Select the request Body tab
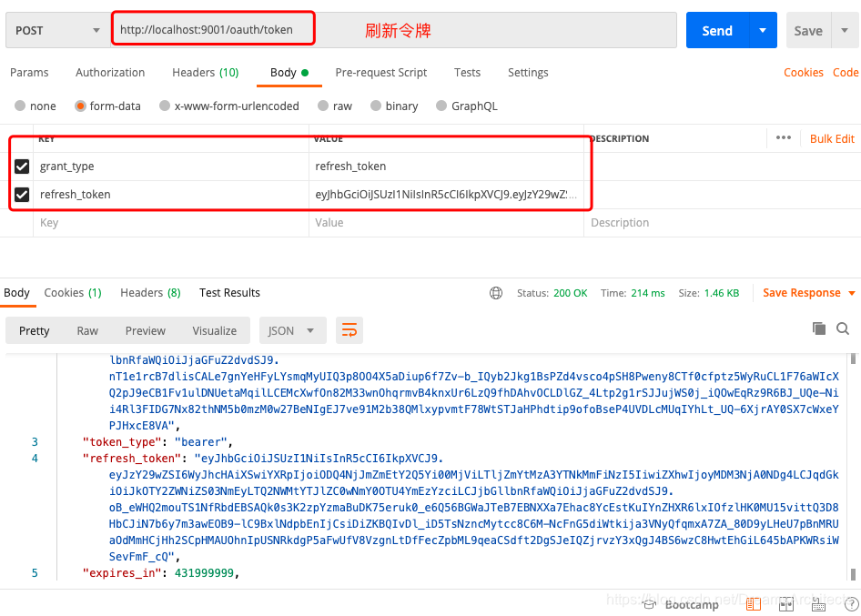Image resolution: width=861 pixels, height=616 pixels. (x=289, y=73)
